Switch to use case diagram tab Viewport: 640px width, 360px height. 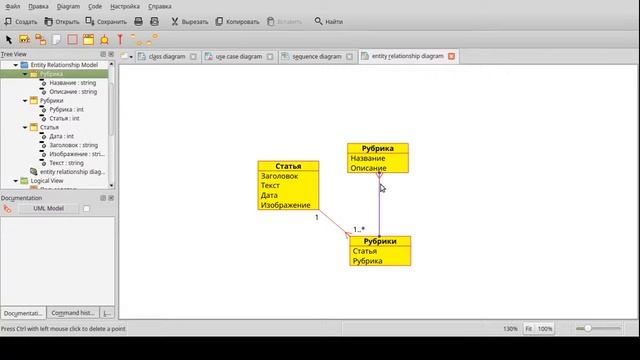pos(239,57)
